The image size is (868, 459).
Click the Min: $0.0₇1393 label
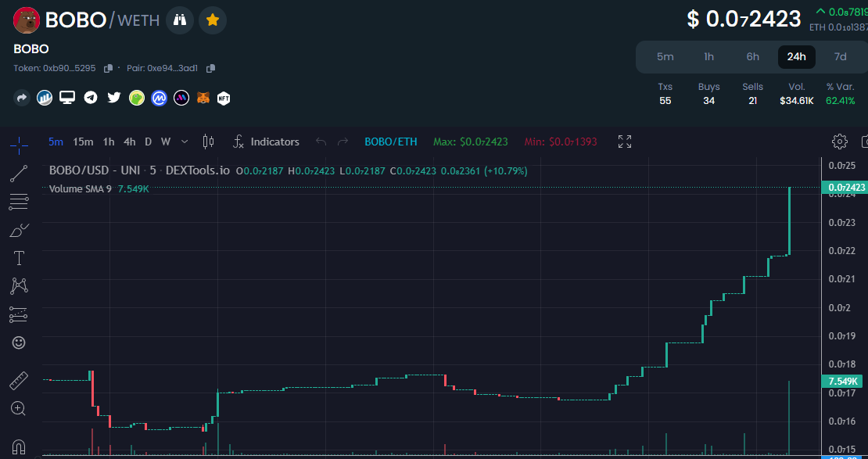pos(561,142)
